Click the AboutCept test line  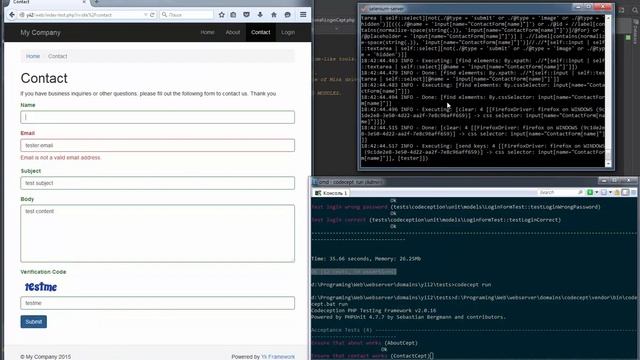click(364, 343)
